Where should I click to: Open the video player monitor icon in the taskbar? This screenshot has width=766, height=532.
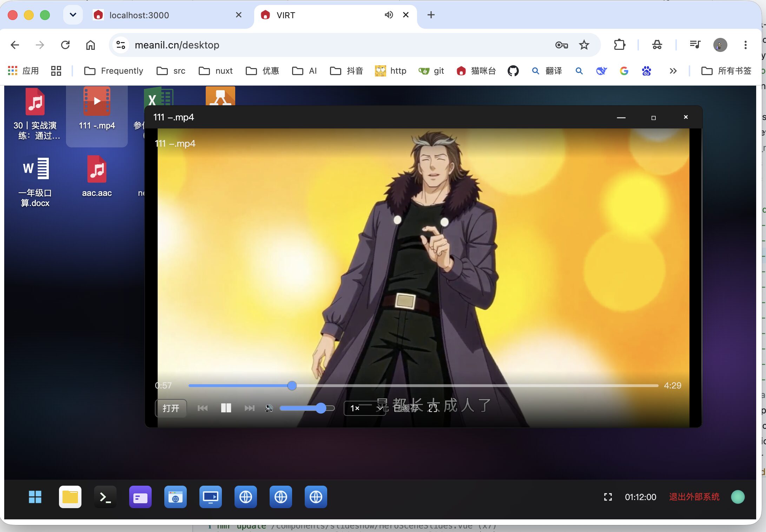[x=211, y=497]
